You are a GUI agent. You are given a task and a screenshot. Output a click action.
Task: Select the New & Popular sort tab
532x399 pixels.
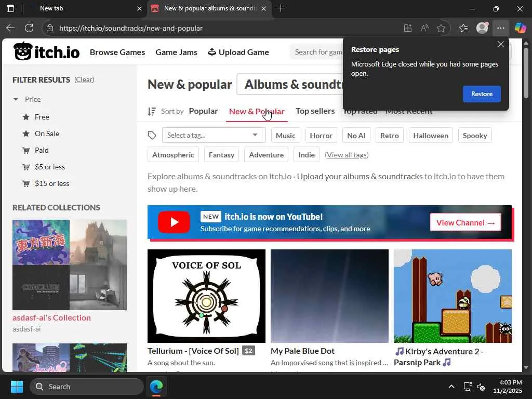[x=257, y=111]
